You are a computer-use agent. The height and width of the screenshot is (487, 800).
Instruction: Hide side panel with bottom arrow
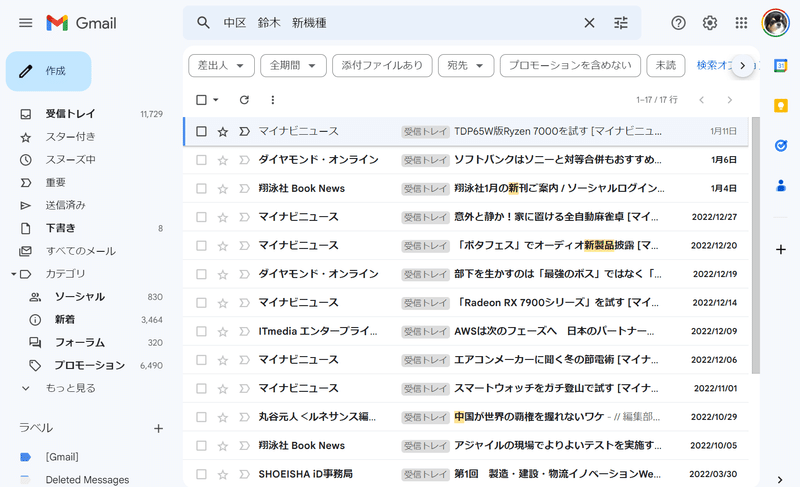[780, 480]
